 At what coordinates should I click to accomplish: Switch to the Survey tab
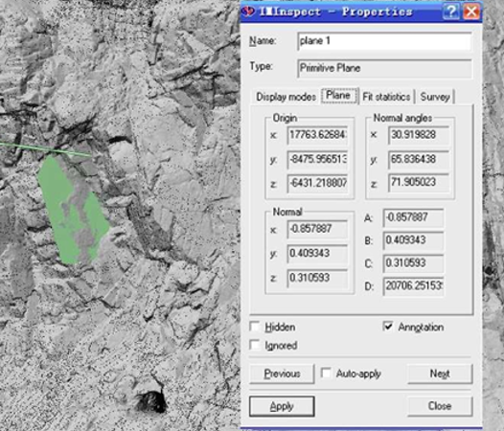[435, 97]
